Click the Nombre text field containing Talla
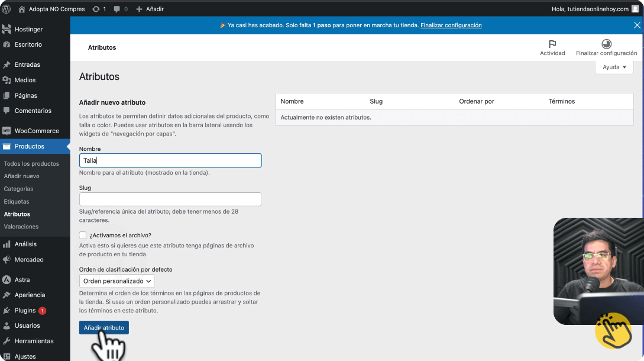 pos(170,160)
